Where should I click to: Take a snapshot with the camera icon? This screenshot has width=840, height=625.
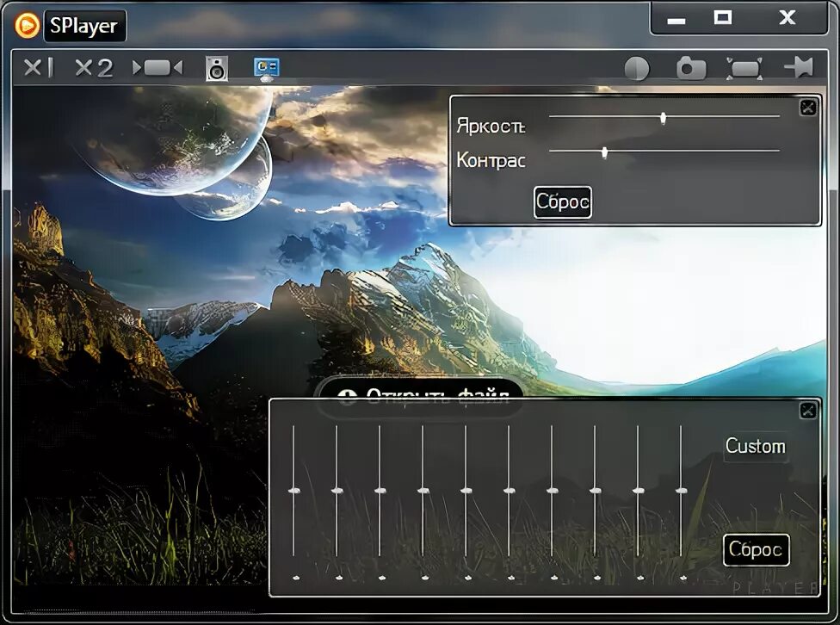click(x=691, y=69)
